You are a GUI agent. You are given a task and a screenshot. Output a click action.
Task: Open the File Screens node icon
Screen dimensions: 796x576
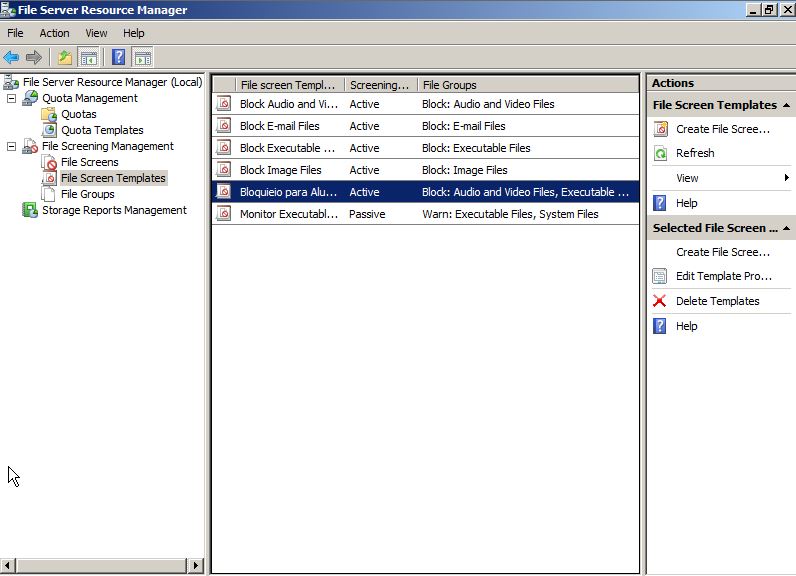pyautogui.click(x=49, y=162)
